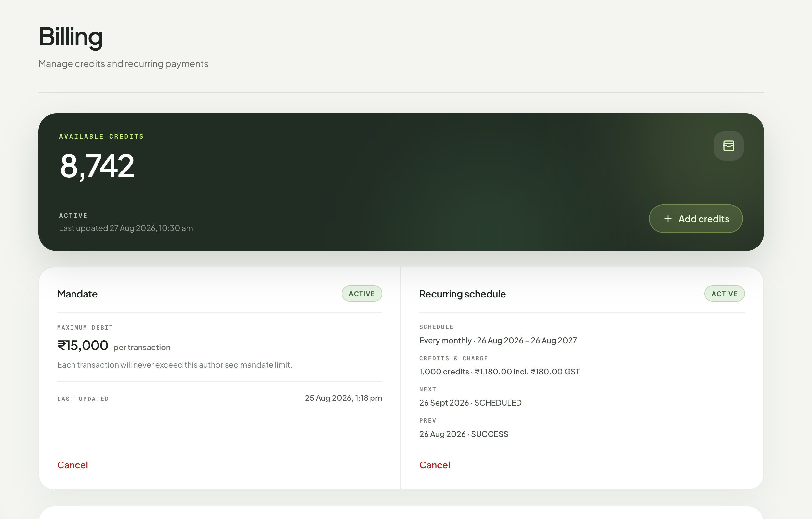This screenshot has height=519, width=812.
Task: Click the SCHEDULE label
Action: click(x=436, y=327)
